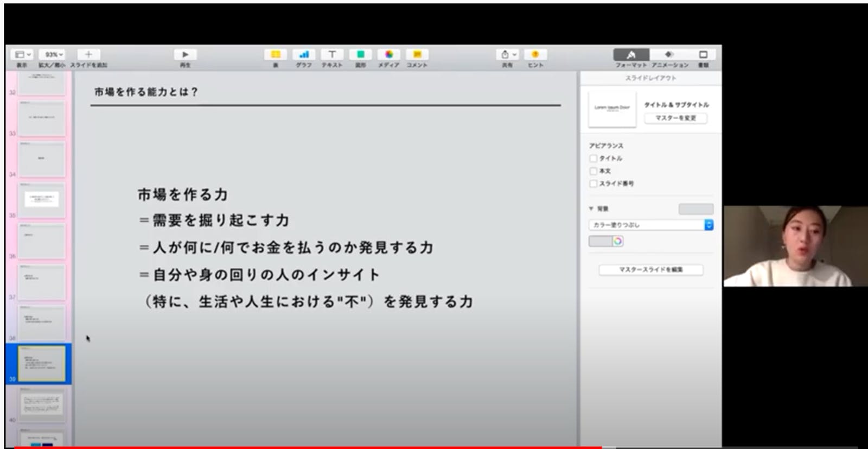Select slide thumbnail 36 in navigator
This screenshot has height=449, width=868.
click(42, 241)
